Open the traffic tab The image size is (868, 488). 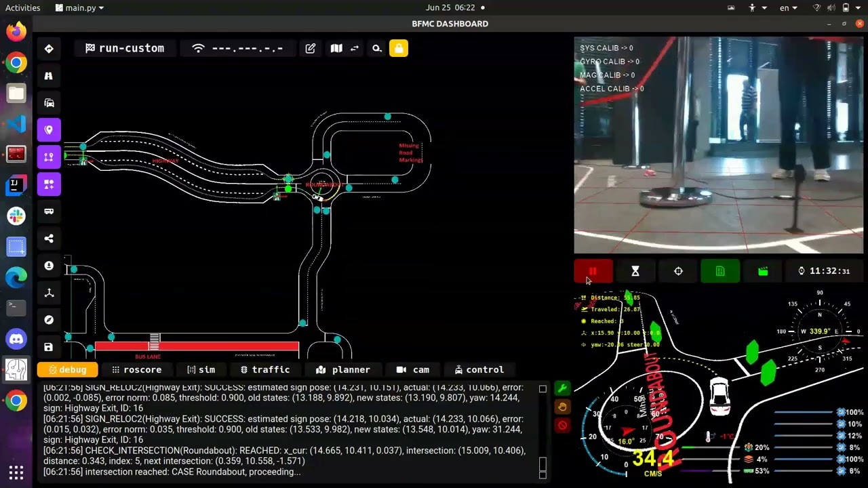point(265,370)
